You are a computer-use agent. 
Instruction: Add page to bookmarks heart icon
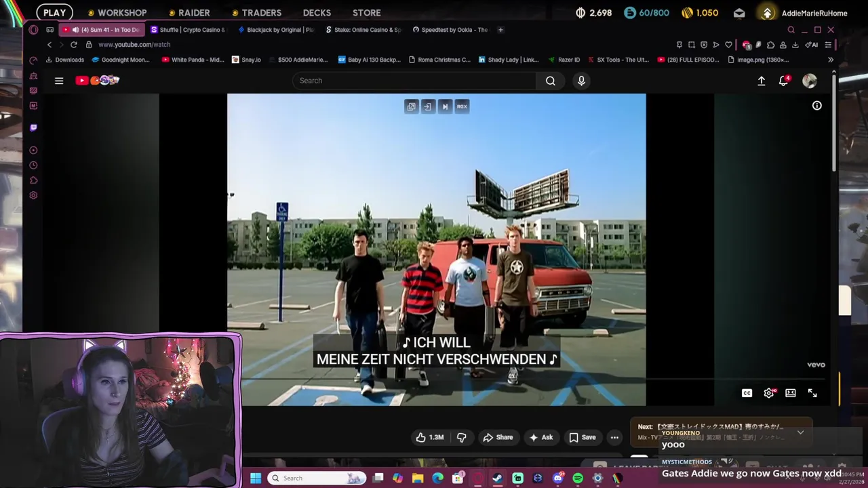point(728,45)
